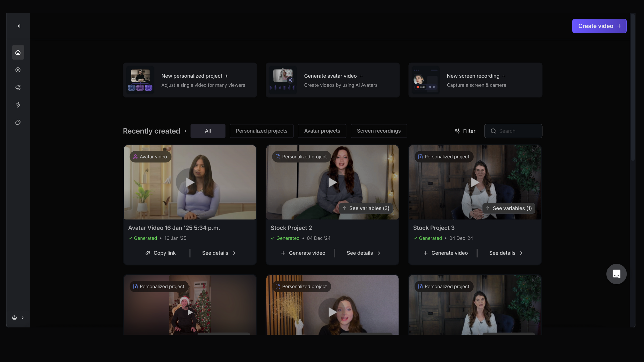644x362 pixels.
Task: Open the stacked layers sidebar icon
Action: pos(18,122)
